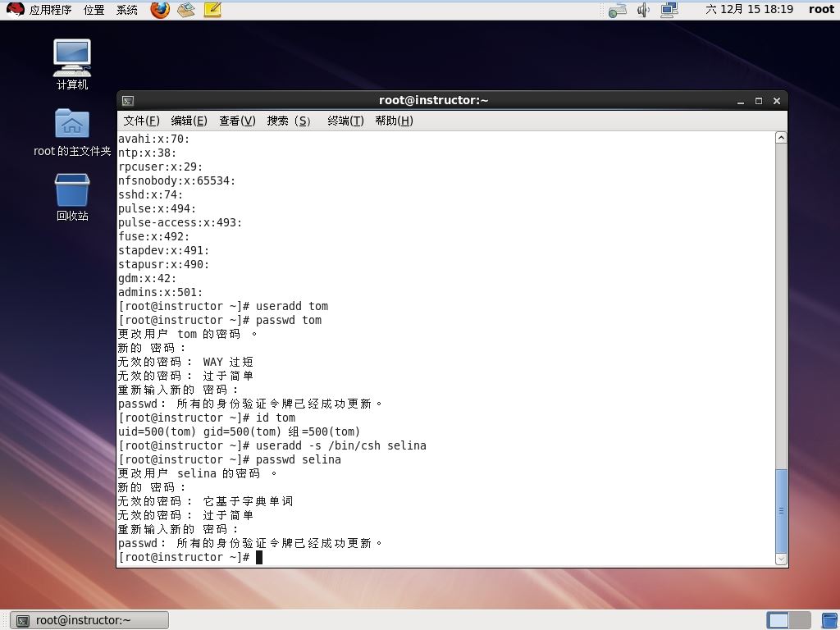The height and width of the screenshot is (630, 840).
Task: Open the Applications menu
Action: point(50,10)
